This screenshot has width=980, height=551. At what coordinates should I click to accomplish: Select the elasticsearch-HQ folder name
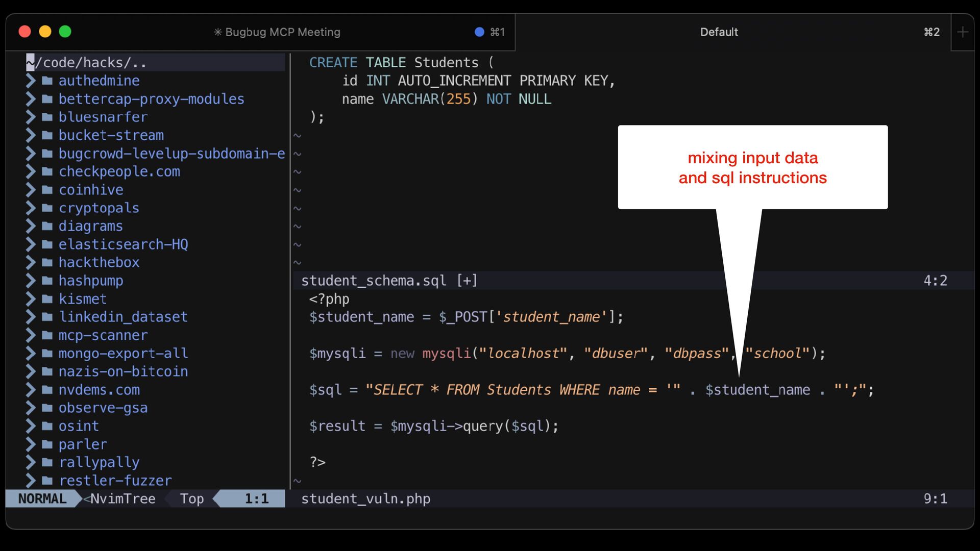tap(123, 244)
